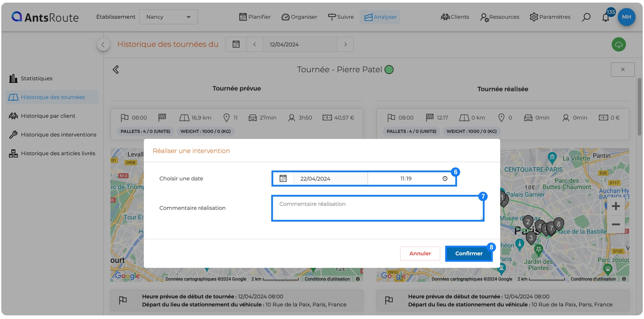The width and height of the screenshot is (644, 319).
Task: Open the MH user avatar menu
Action: tap(626, 17)
